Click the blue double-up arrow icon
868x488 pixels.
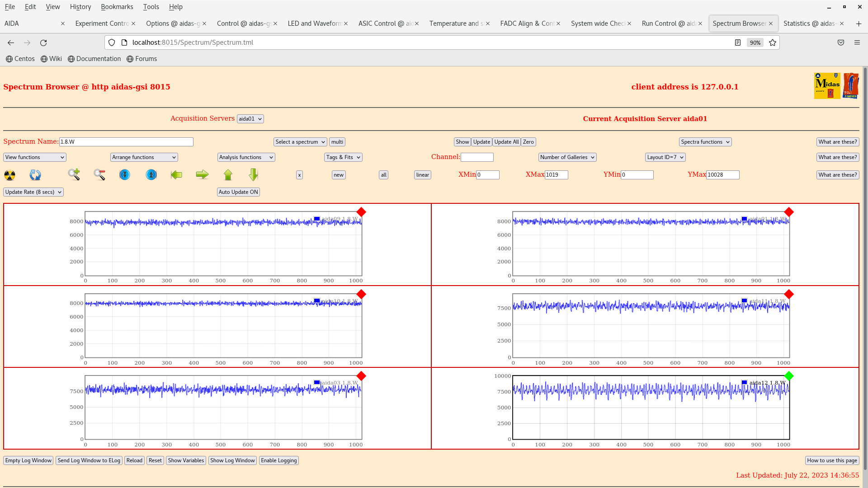pyautogui.click(x=151, y=175)
